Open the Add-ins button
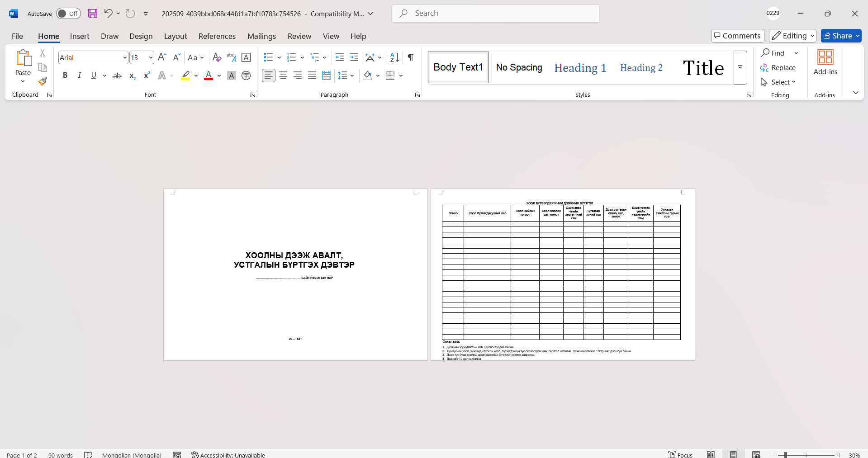This screenshot has height=458, width=868. [x=825, y=62]
